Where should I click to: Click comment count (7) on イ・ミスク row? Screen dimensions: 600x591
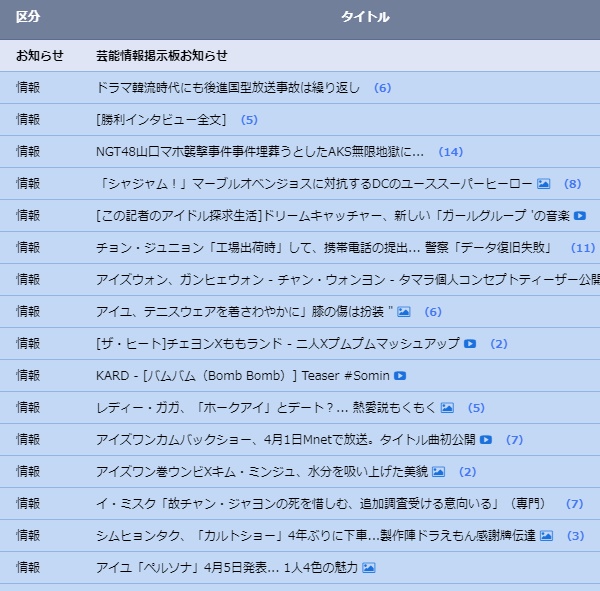(574, 504)
